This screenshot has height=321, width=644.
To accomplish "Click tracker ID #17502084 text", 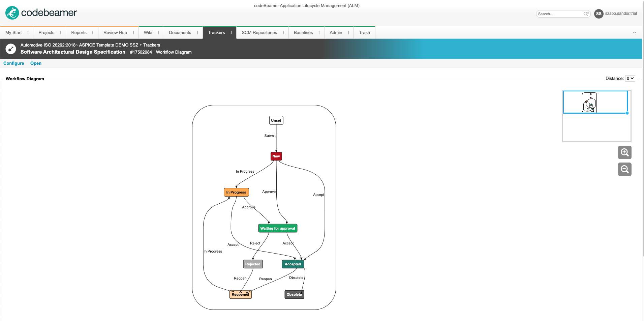I will click(x=141, y=52).
